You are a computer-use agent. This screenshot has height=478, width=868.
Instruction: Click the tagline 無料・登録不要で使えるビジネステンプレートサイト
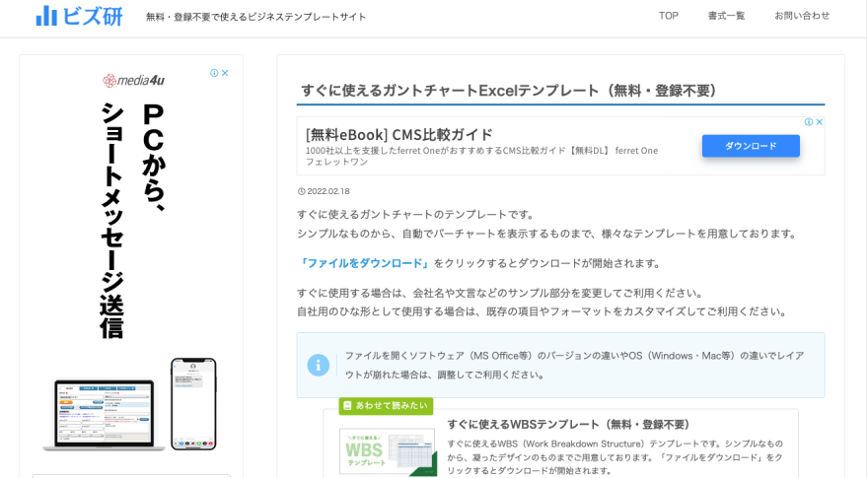click(x=255, y=17)
